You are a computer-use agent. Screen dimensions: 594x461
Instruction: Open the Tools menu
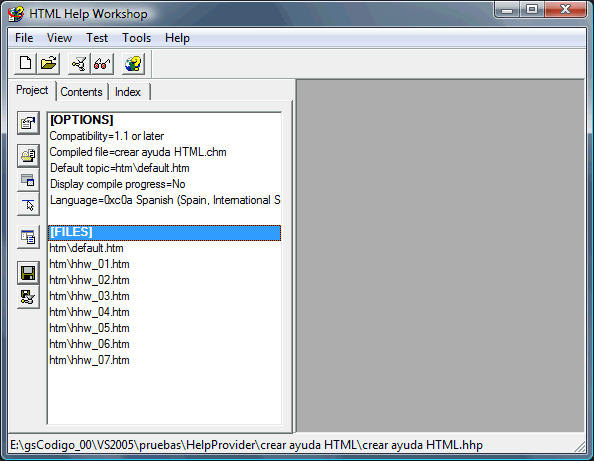pos(136,38)
